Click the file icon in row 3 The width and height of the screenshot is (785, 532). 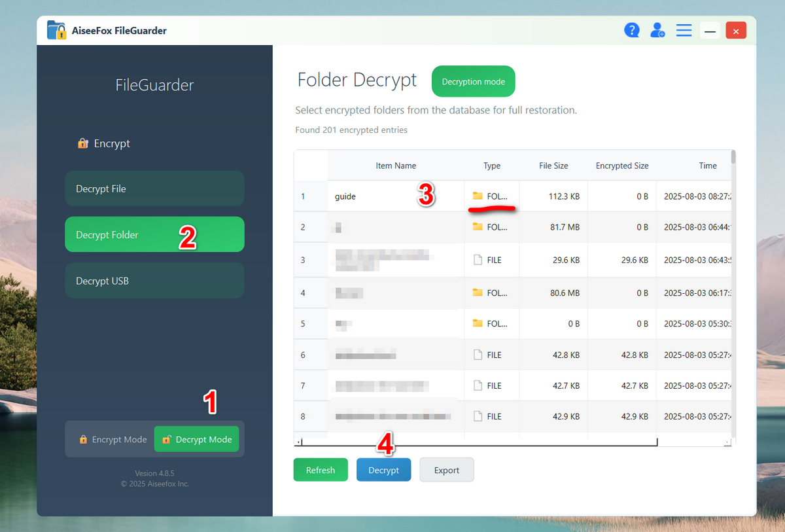click(x=477, y=259)
